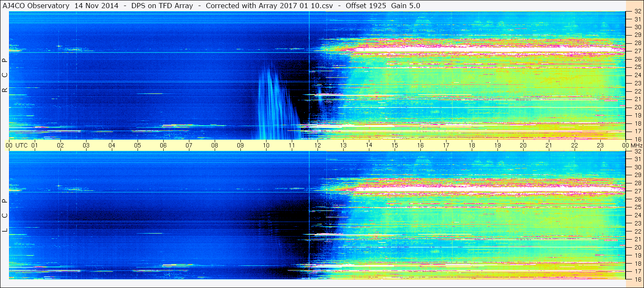Viewport: 644px width, 288px height.
Task: Select the 11 hour tick on time axis
Action: click(x=292, y=145)
